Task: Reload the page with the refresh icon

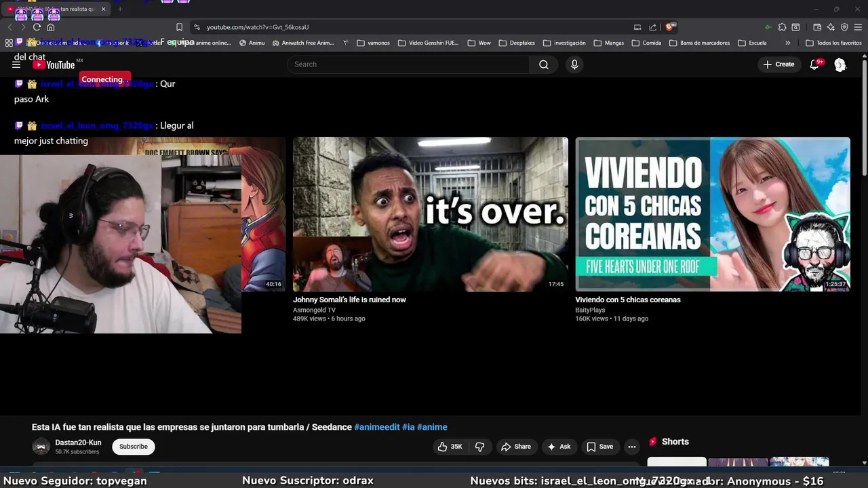Action: coord(37,27)
